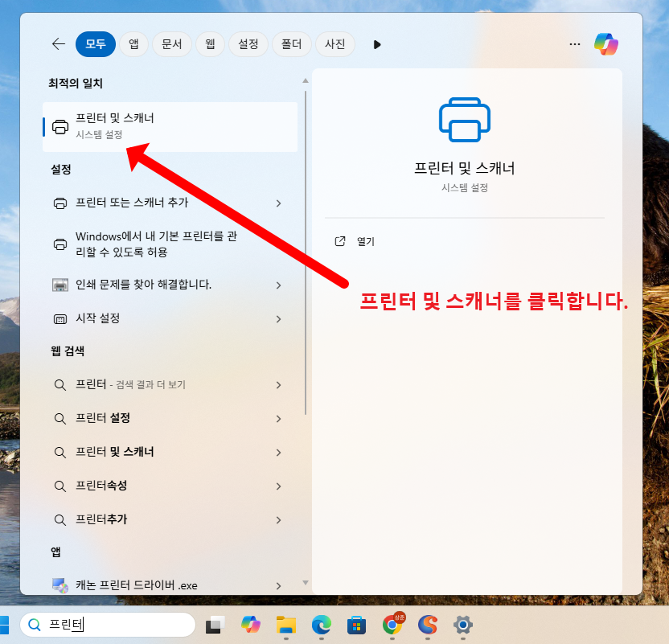The height and width of the screenshot is (644, 669).
Task: Open the Settings gear on the taskbar
Action: (462, 625)
